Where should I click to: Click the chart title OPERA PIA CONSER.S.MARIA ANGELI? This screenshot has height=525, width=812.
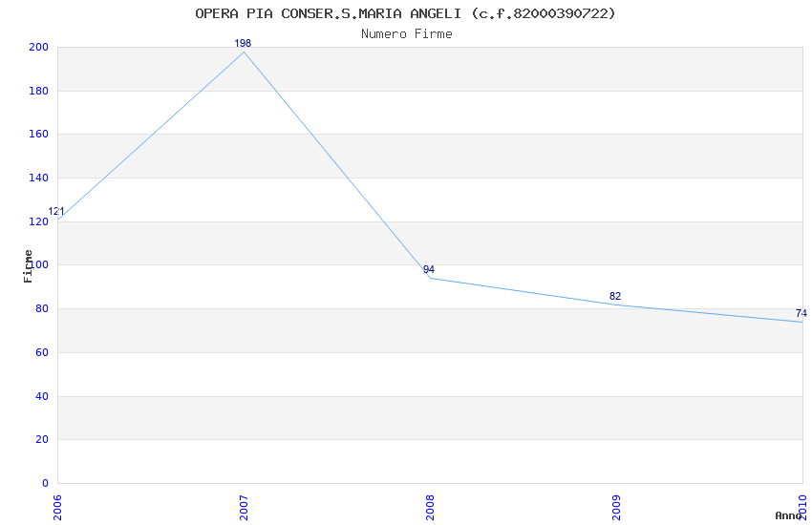click(x=405, y=13)
